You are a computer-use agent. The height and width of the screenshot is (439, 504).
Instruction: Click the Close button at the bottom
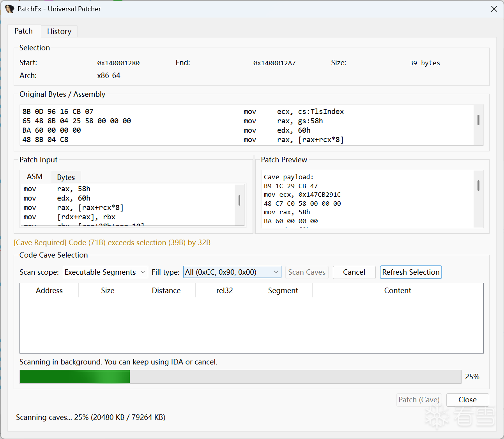pyautogui.click(x=467, y=400)
